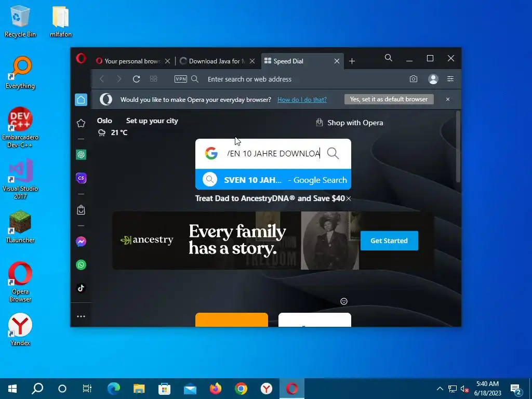Open the muted volume tray icon
Image resolution: width=532 pixels, height=399 pixels.
click(x=464, y=389)
